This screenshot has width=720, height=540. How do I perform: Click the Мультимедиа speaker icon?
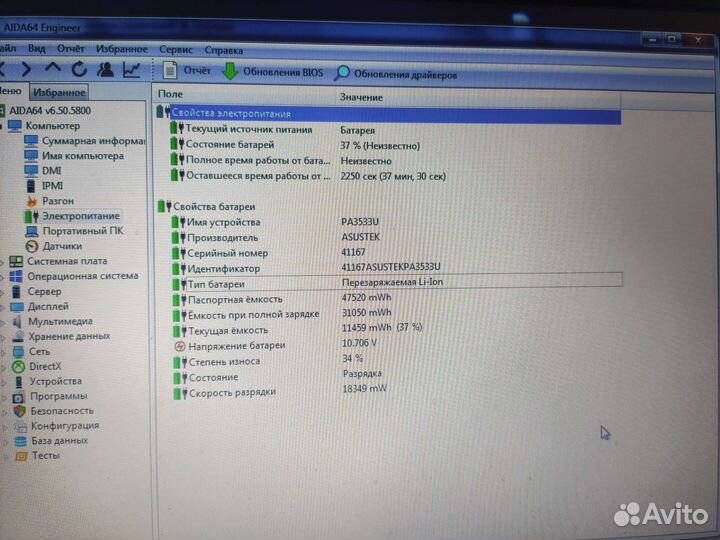(x=17, y=321)
